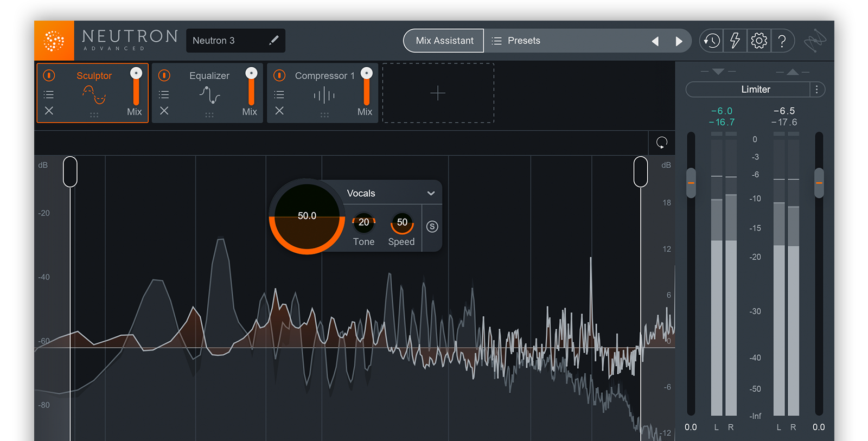Click the input RMS reading -16.7
Image resolution: width=868 pixels, height=441 pixels.
pyautogui.click(x=722, y=123)
